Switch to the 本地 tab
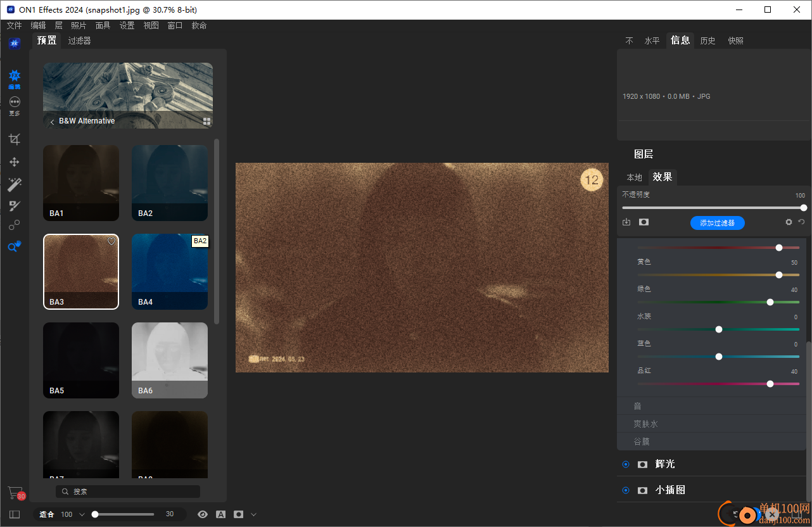The image size is (812, 527). point(634,177)
